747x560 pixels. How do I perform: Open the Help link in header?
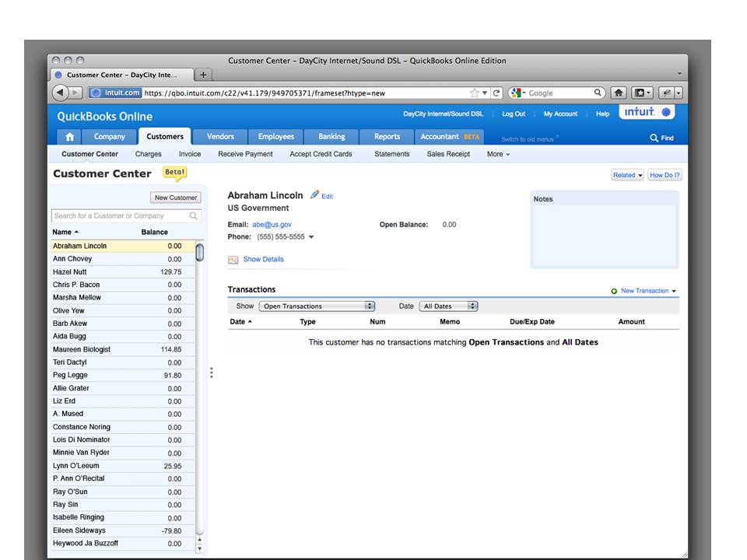point(602,114)
